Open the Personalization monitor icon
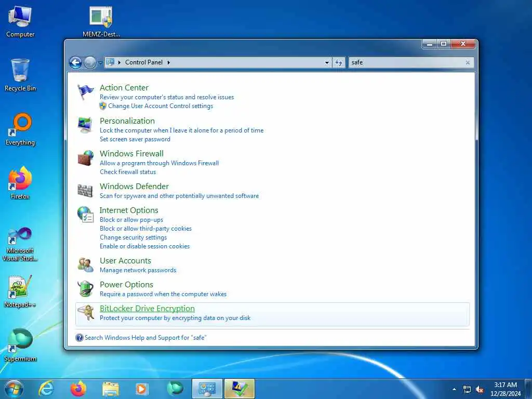 point(85,125)
